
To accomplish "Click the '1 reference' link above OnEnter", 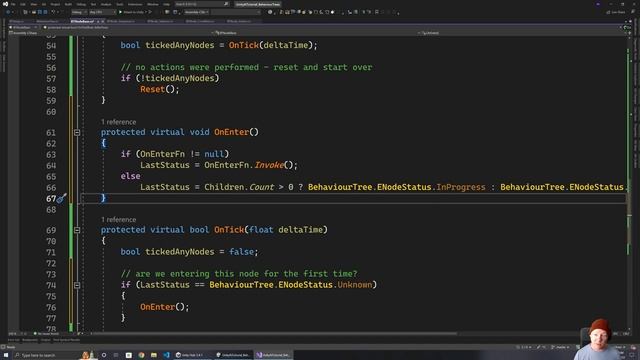I will (x=118, y=122).
